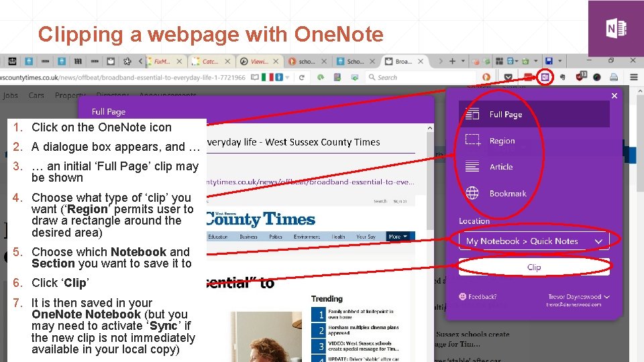
Task: Open the Your Say nav link
Action: click(x=366, y=237)
